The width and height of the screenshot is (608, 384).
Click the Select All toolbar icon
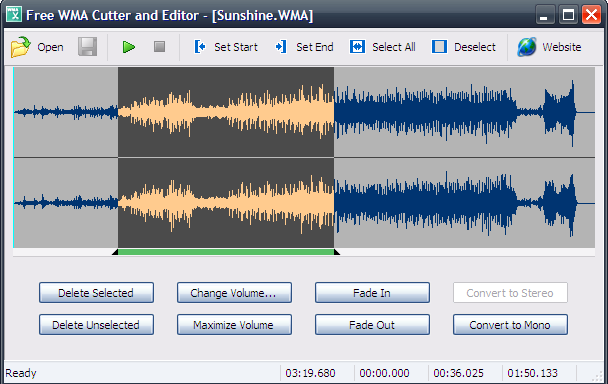pyautogui.click(x=357, y=47)
